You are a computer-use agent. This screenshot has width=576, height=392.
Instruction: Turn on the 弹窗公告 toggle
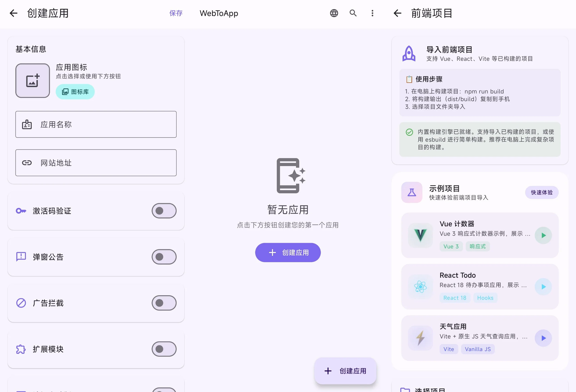pyautogui.click(x=164, y=257)
